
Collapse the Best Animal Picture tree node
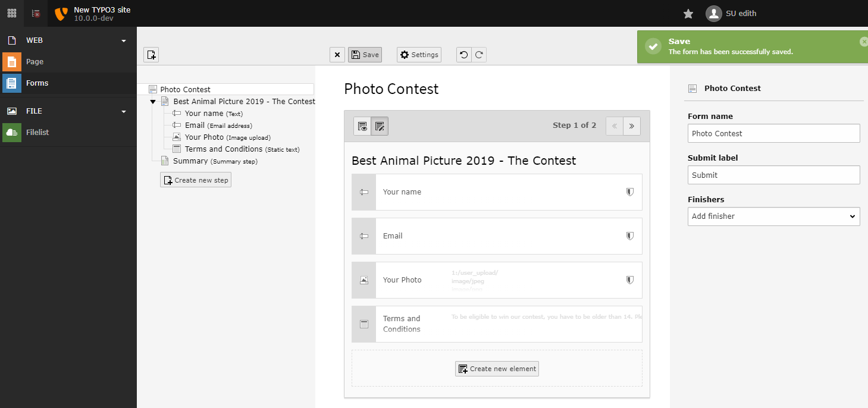click(153, 102)
